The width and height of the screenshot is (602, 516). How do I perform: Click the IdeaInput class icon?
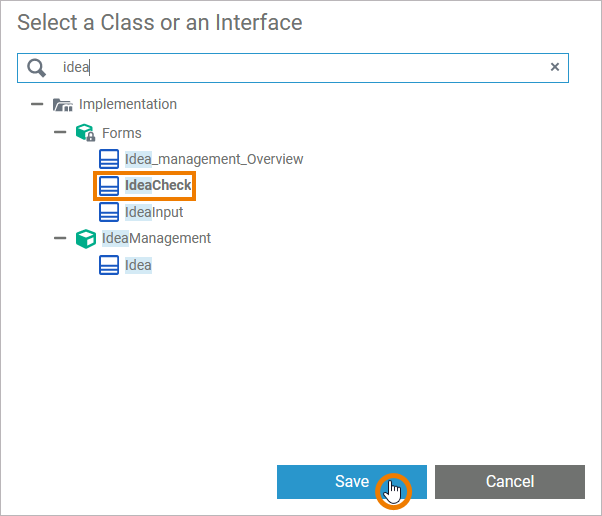point(109,212)
